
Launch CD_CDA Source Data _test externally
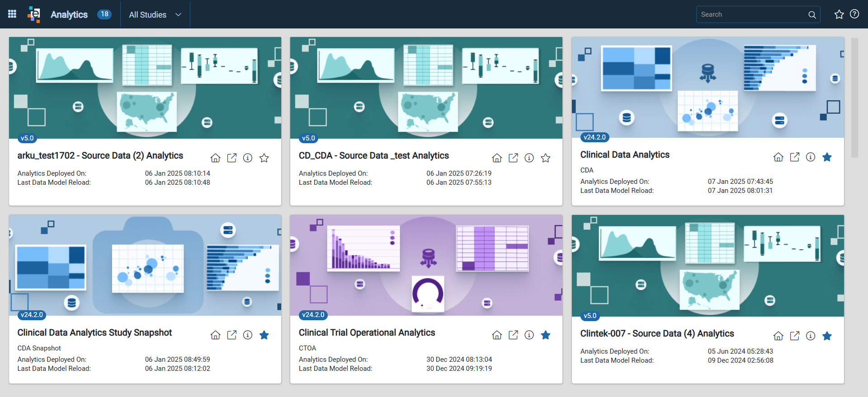[x=513, y=158]
